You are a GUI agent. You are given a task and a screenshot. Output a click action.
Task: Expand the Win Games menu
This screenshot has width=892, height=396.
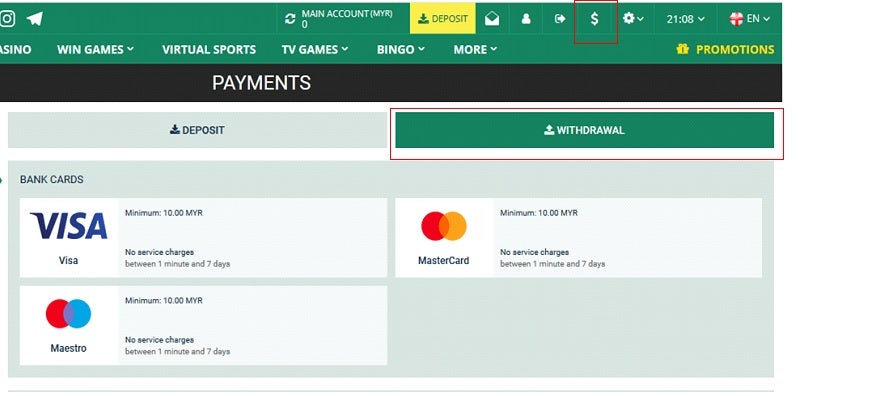[95, 50]
